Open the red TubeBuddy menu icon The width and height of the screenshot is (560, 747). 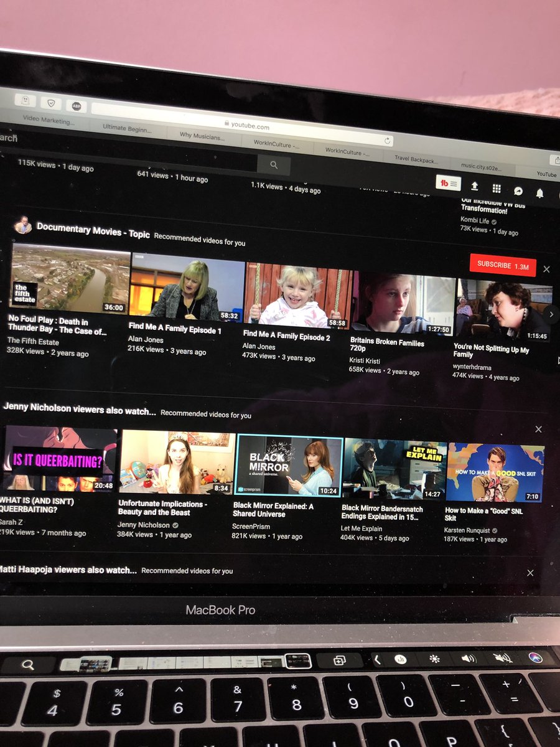[x=448, y=183]
